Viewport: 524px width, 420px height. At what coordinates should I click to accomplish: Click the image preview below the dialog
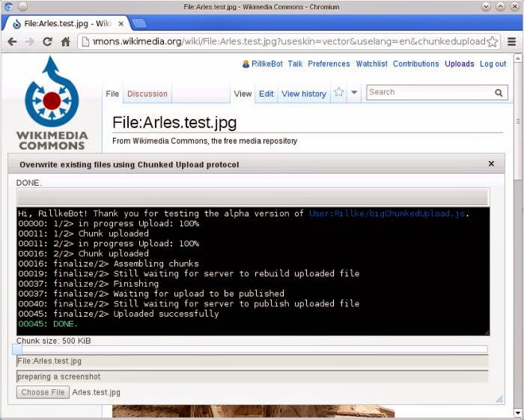click(x=253, y=411)
